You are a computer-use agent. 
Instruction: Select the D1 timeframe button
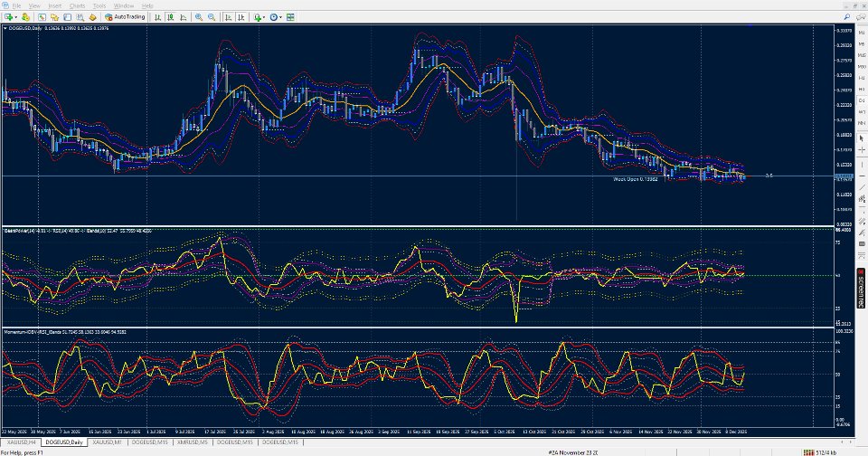pyautogui.click(x=862, y=100)
